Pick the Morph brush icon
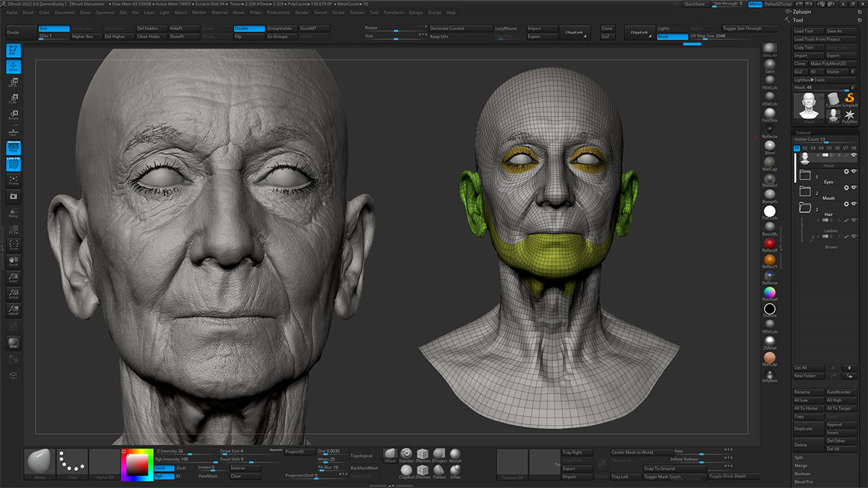 (455, 455)
